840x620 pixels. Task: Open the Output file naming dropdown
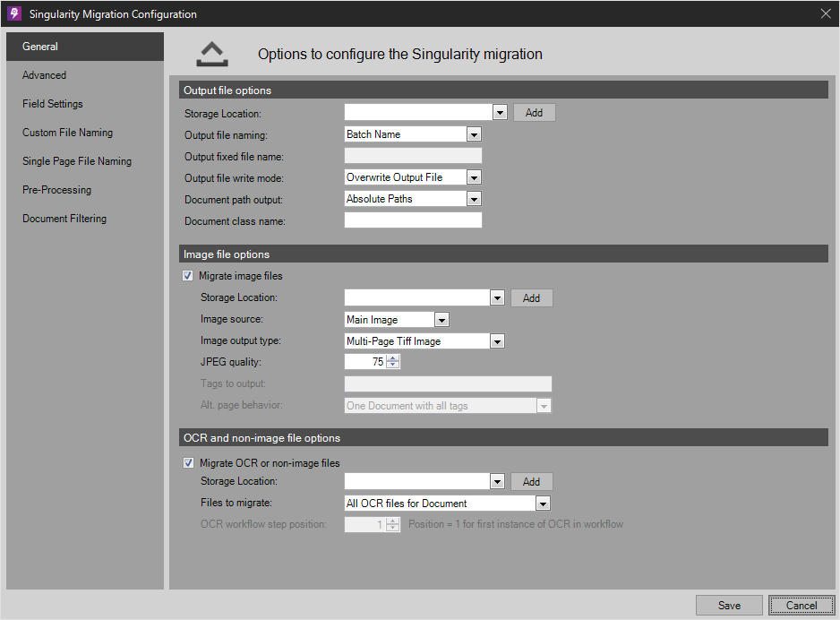point(474,134)
